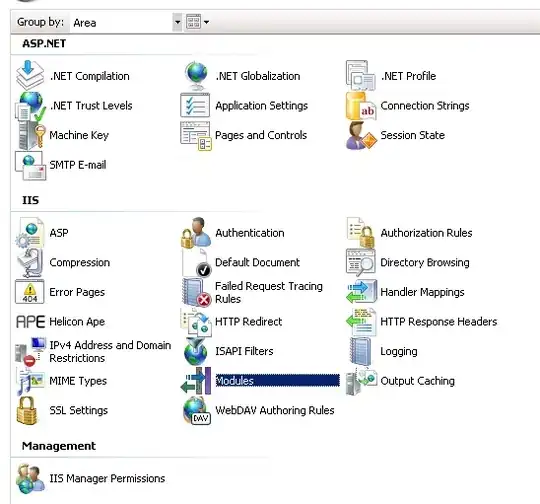The width and height of the screenshot is (540, 504).
Task: Collapse the ASP.NET group header
Action: click(x=44, y=43)
